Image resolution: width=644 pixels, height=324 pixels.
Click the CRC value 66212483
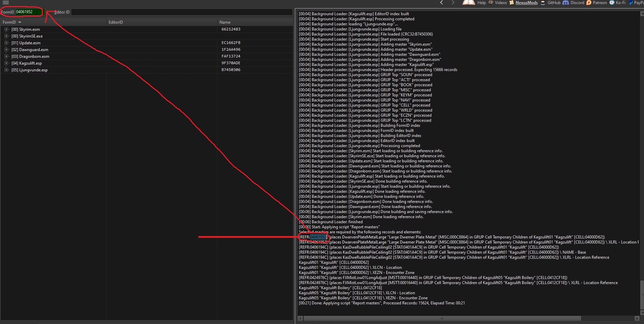click(x=231, y=29)
